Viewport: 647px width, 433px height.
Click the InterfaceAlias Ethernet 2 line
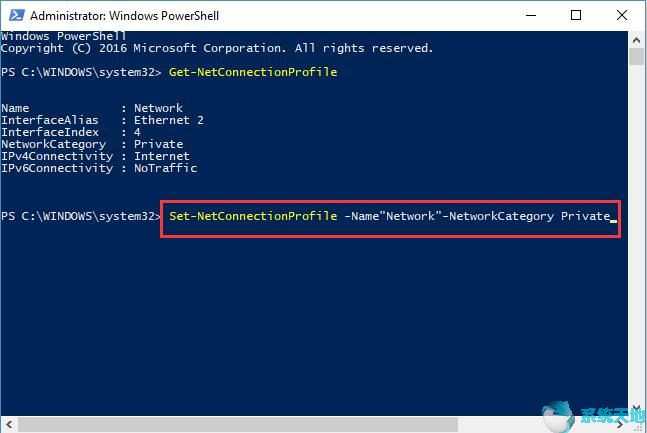coord(102,120)
